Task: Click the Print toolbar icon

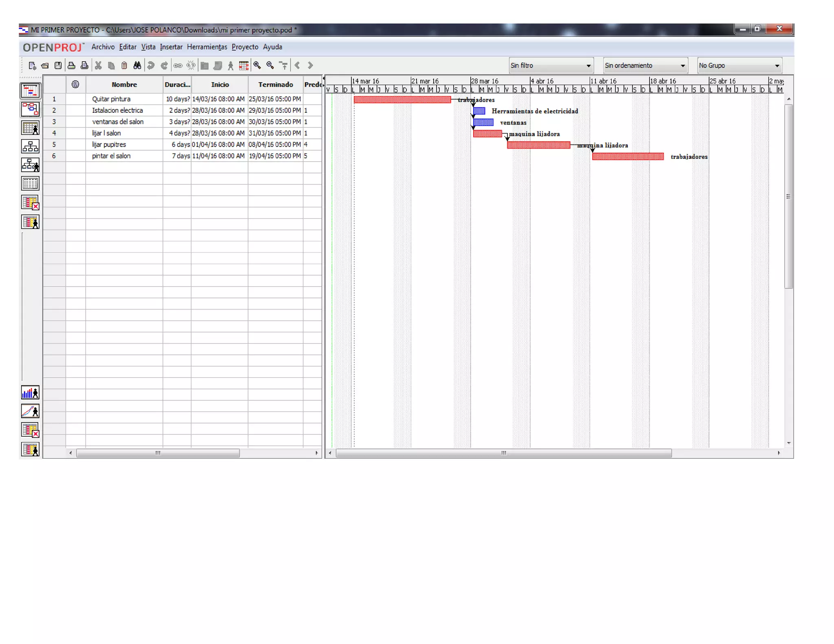Action: click(71, 66)
